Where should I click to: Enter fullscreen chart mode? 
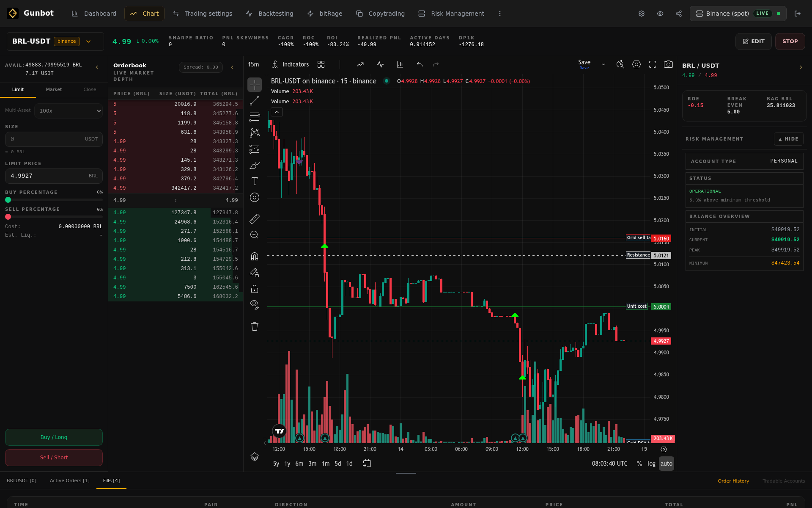[x=653, y=64]
